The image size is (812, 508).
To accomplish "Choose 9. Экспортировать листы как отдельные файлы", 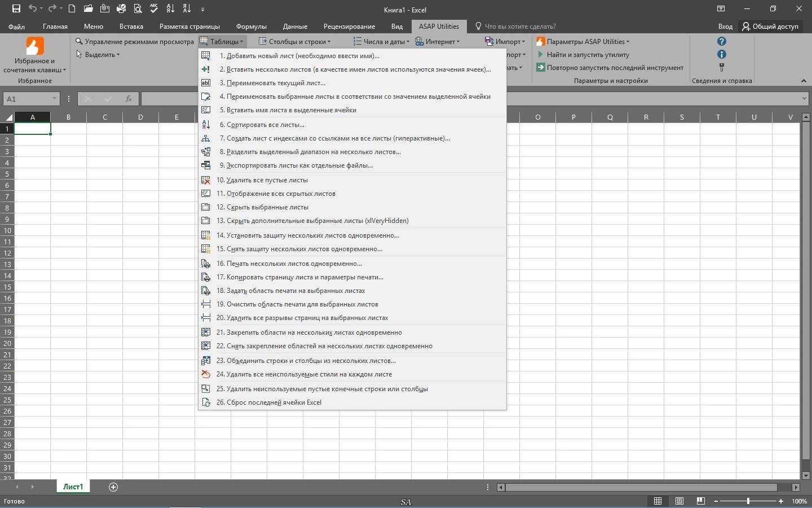I will point(352,165).
